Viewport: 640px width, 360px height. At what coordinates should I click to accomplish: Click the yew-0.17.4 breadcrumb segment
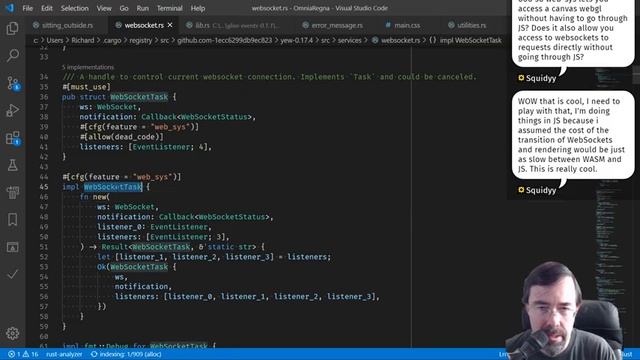tap(296, 40)
